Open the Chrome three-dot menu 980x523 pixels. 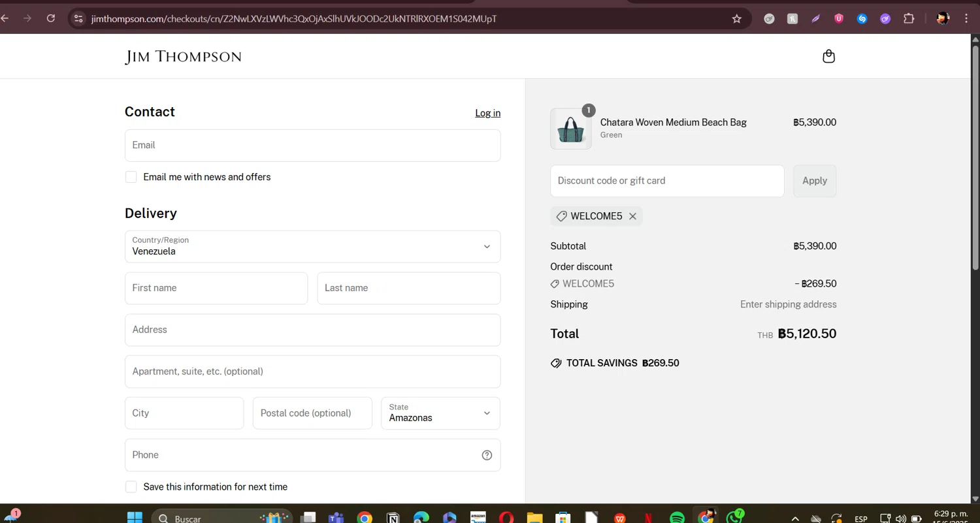(x=966, y=19)
